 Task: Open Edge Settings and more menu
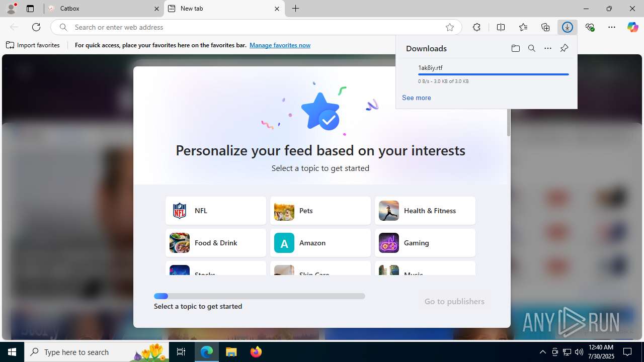[612, 27]
